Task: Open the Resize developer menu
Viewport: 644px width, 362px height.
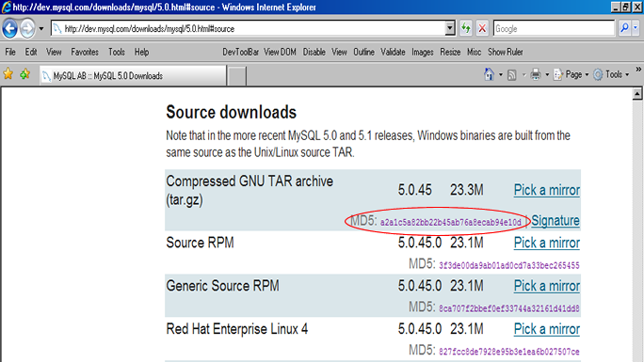Action: [x=450, y=52]
